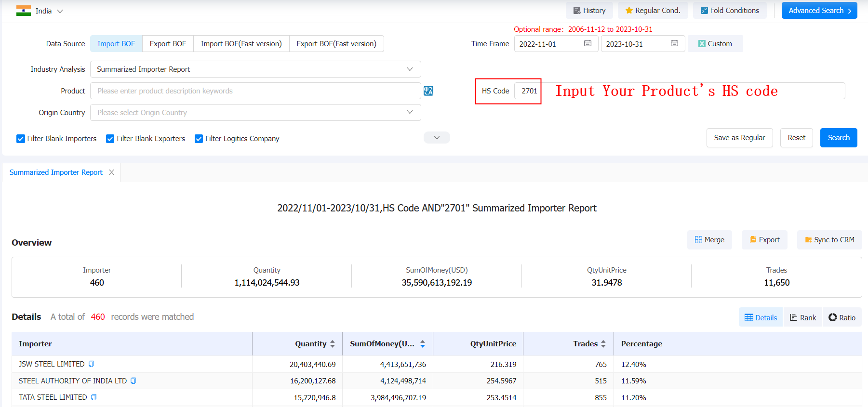The image size is (868, 407).
Task: Click Save as Regular button
Action: coord(739,138)
